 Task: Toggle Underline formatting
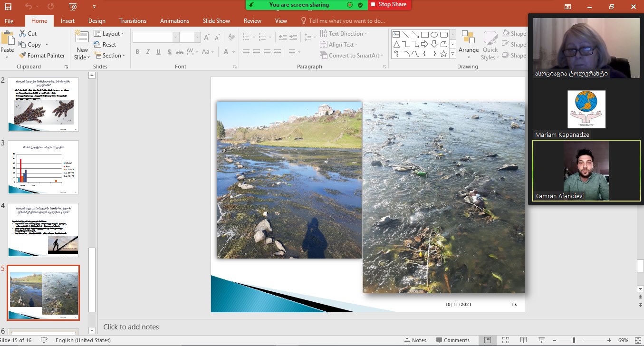[157, 52]
